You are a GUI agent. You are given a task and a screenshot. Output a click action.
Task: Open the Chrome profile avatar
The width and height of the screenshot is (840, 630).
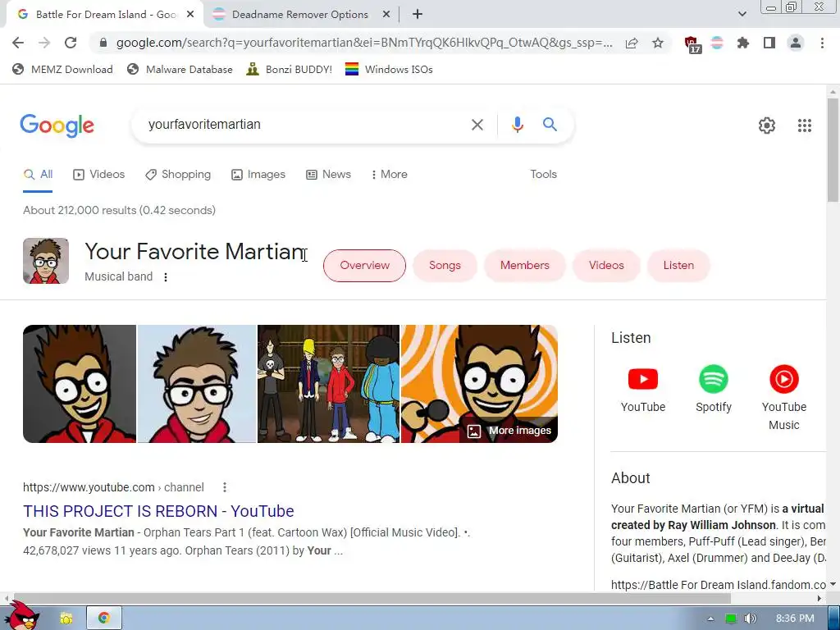tap(796, 43)
